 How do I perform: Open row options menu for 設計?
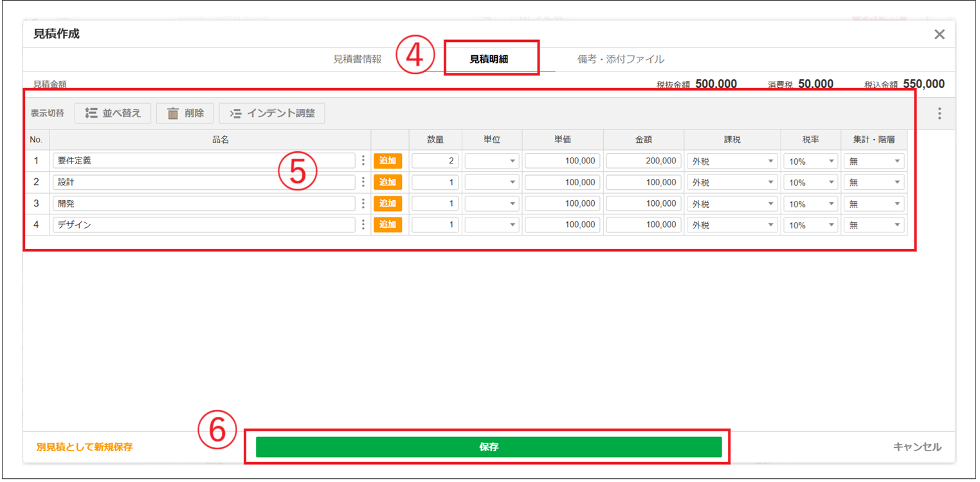(x=364, y=181)
